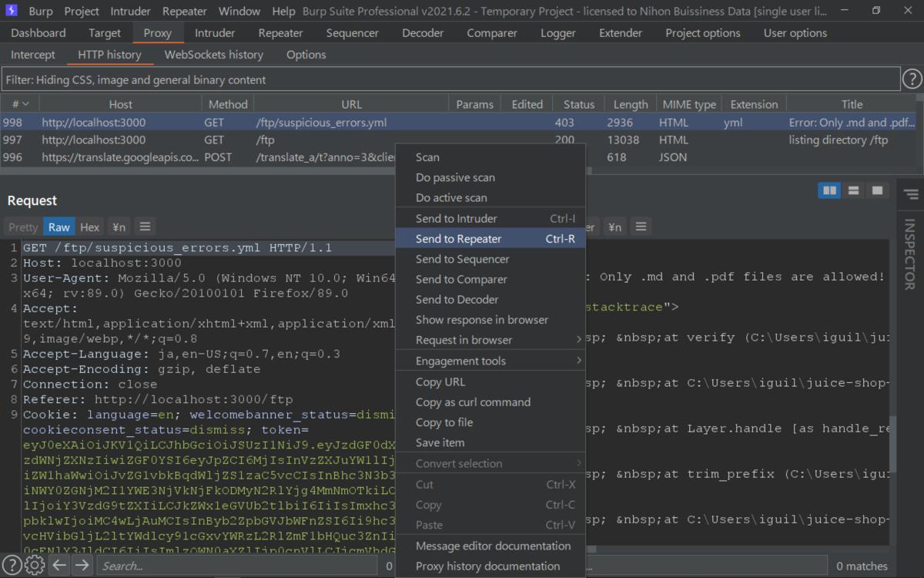Go to previous search match arrow

(x=59, y=566)
